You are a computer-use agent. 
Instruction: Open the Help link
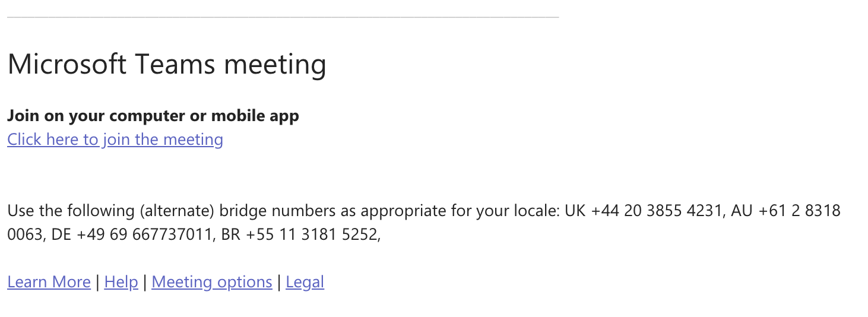[121, 282]
